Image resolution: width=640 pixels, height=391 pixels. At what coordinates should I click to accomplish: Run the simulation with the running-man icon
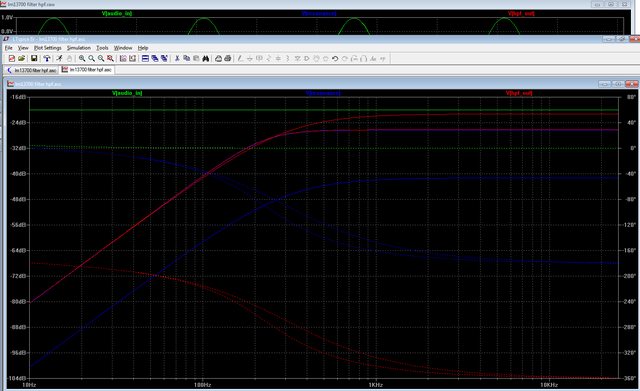pos(60,58)
